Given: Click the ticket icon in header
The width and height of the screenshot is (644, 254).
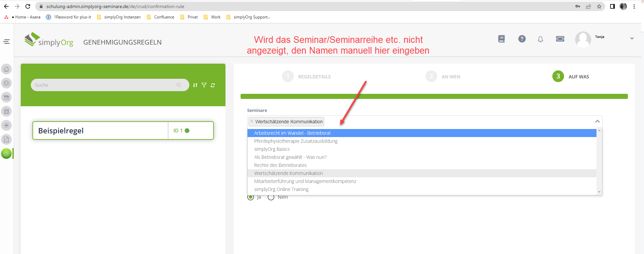Looking at the screenshot, I should [x=560, y=39].
